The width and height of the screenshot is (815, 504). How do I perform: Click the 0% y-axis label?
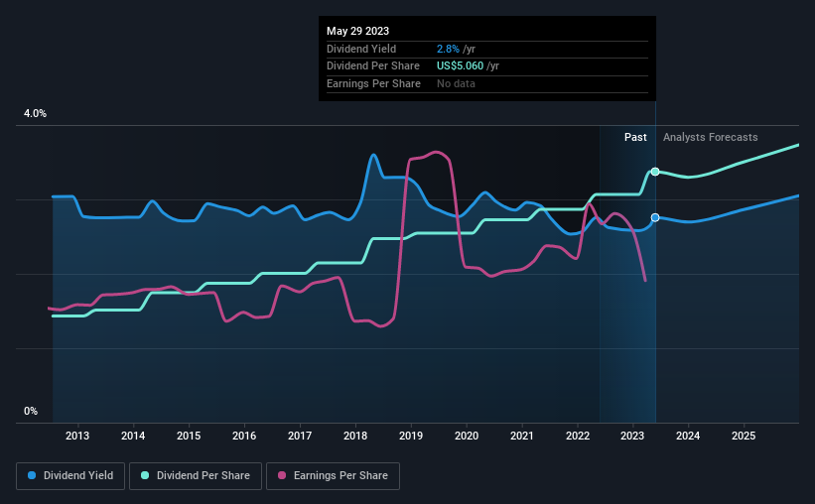coord(31,411)
